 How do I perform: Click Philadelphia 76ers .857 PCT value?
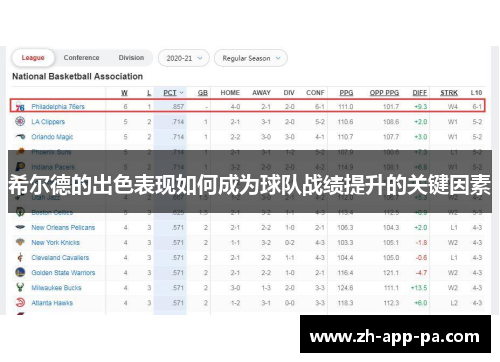click(178, 107)
